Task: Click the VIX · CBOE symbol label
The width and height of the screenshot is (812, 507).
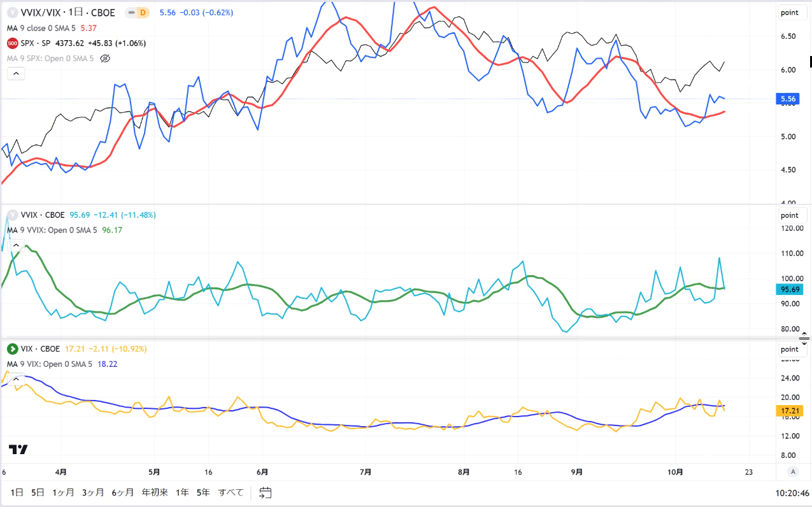Action: [x=40, y=349]
